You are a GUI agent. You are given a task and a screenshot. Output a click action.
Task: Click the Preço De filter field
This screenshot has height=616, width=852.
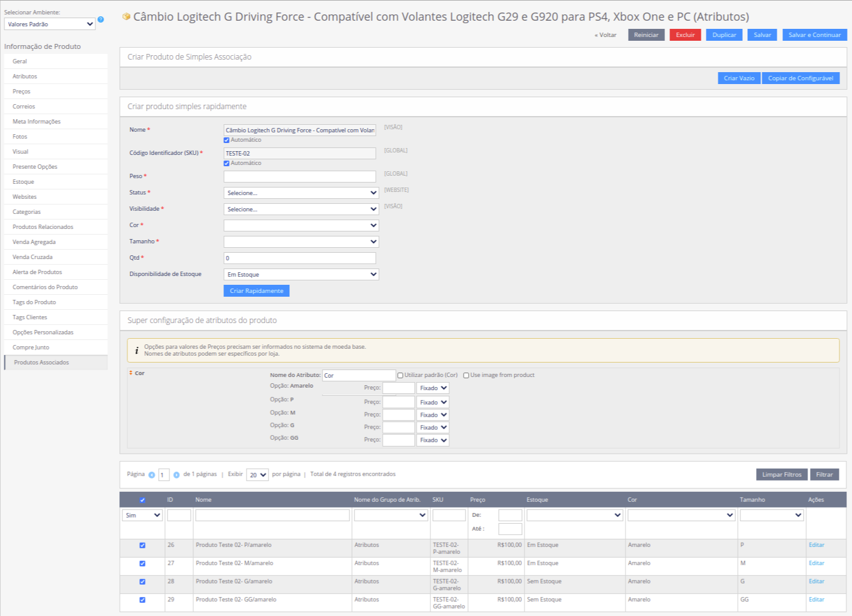pos(510,515)
